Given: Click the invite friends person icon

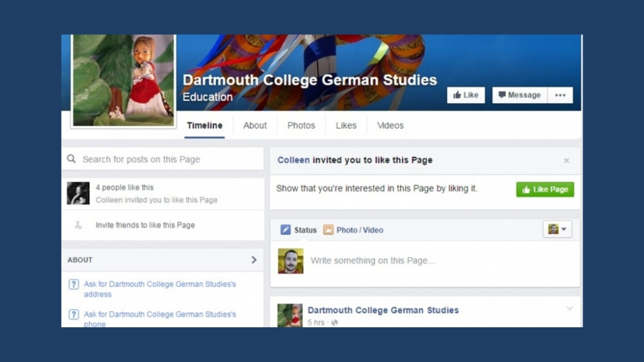Looking at the screenshot, I should tap(78, 225).
